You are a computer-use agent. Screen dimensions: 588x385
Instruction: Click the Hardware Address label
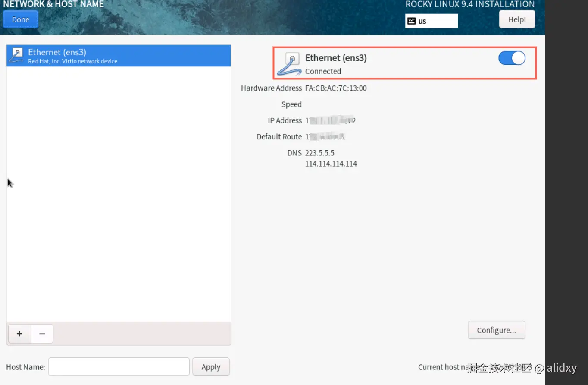coord(271,88)
